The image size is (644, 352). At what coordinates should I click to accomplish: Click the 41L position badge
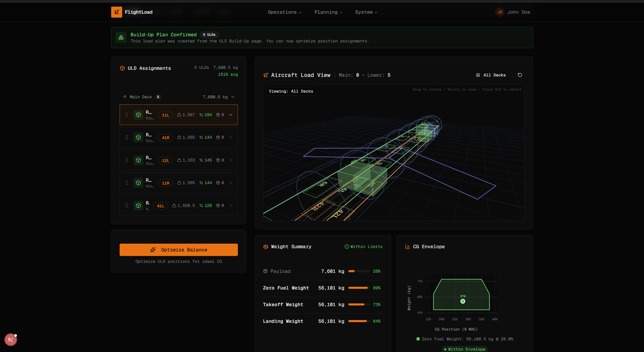tap(160, 206)
